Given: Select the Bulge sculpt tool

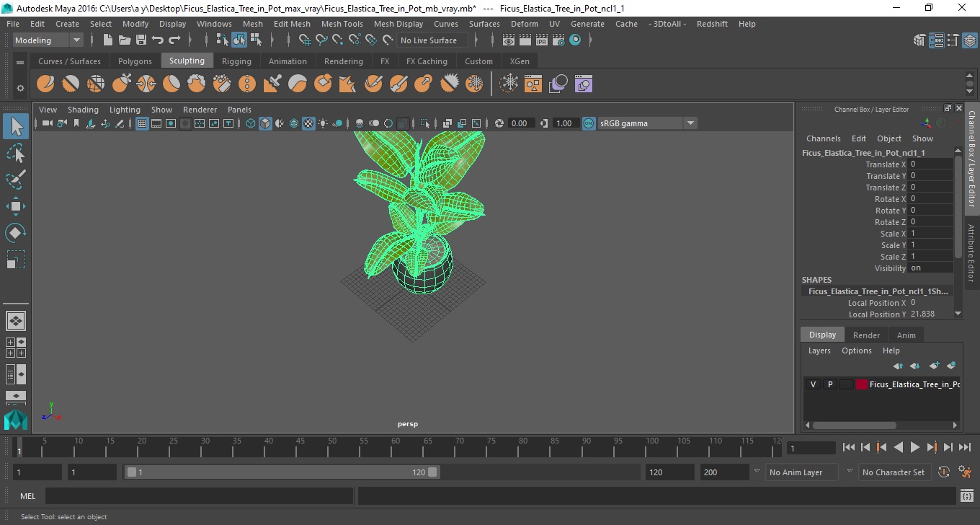Looking at the screenshot, I should pyautogui.click(x=424, y=84).
